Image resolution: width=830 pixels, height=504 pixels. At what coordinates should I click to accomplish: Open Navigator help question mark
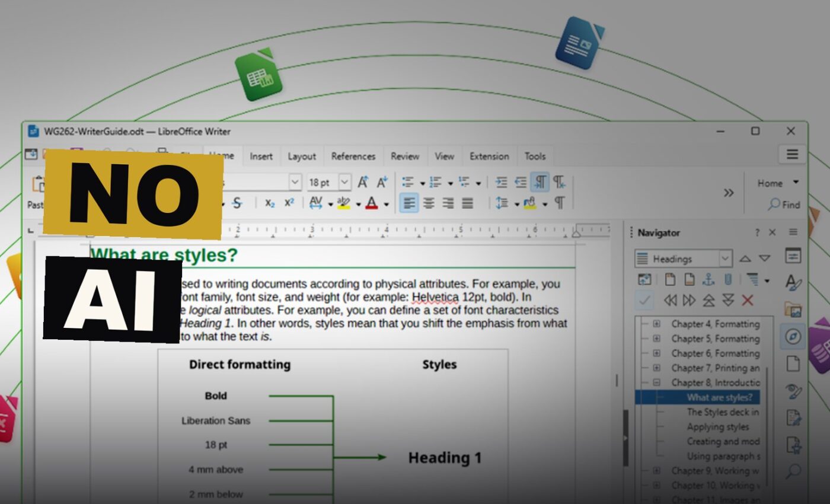coord(756,233)
